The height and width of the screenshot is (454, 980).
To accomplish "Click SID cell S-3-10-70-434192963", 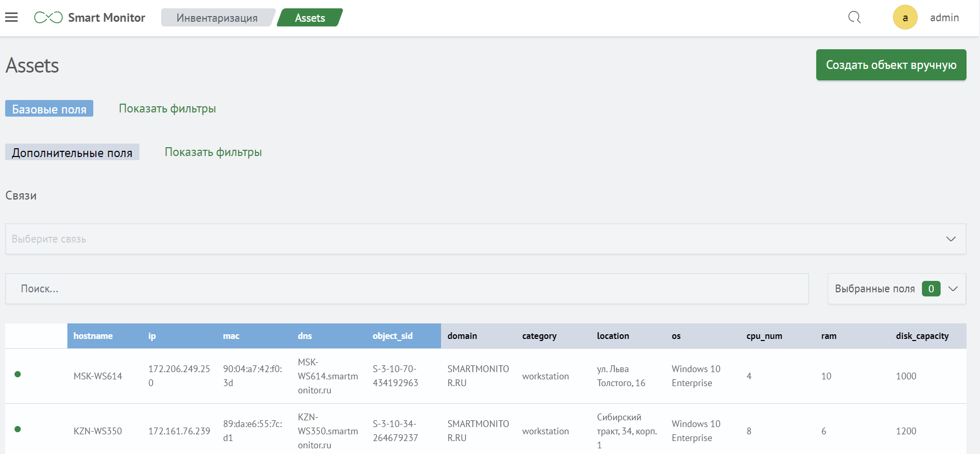I will pyautogui.click(x=395, y=376).
